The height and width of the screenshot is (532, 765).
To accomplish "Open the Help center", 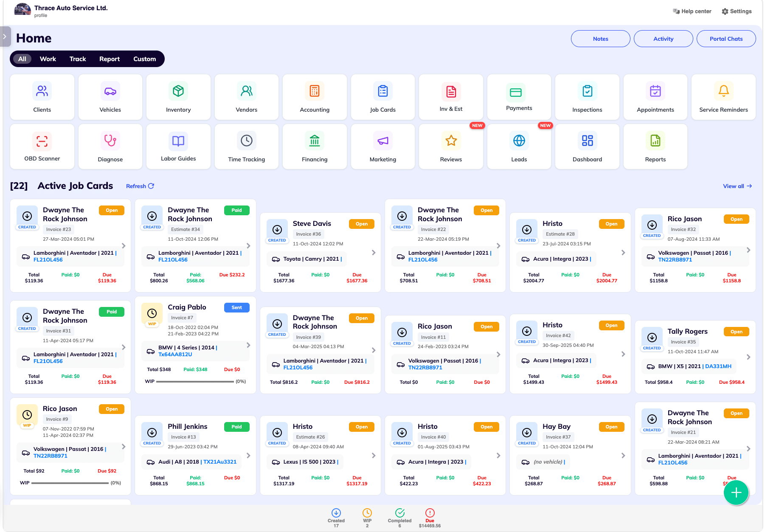I will coord(692,11).
